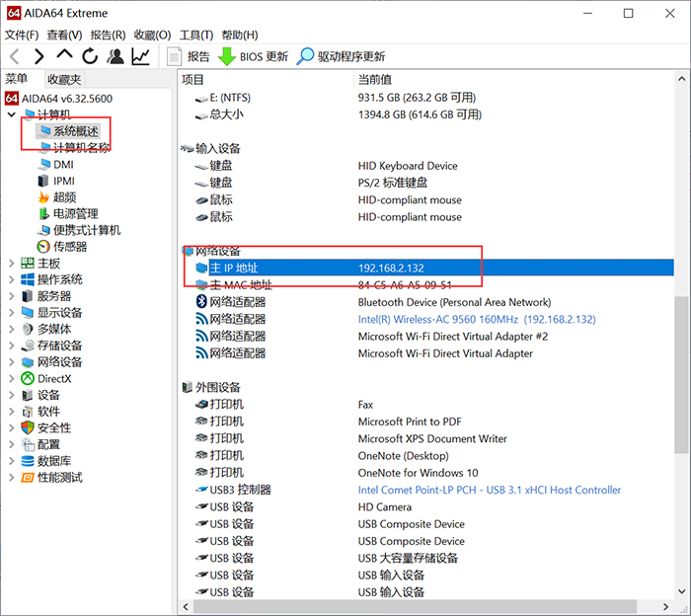
Task: Expand the 操作系统 tree node
Action: click(11, 279)
